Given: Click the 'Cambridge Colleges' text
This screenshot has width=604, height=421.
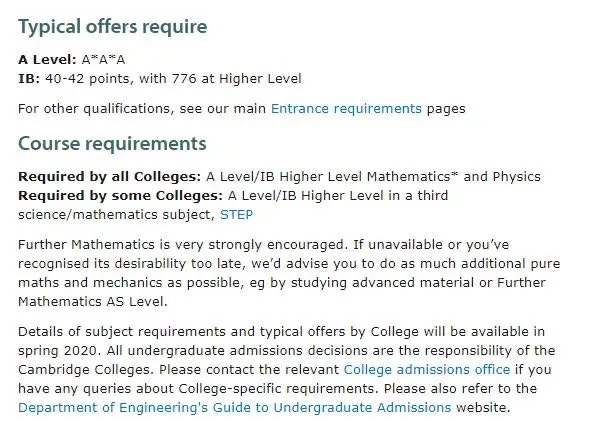Looking at the screenshot, I should click(83, 369).
